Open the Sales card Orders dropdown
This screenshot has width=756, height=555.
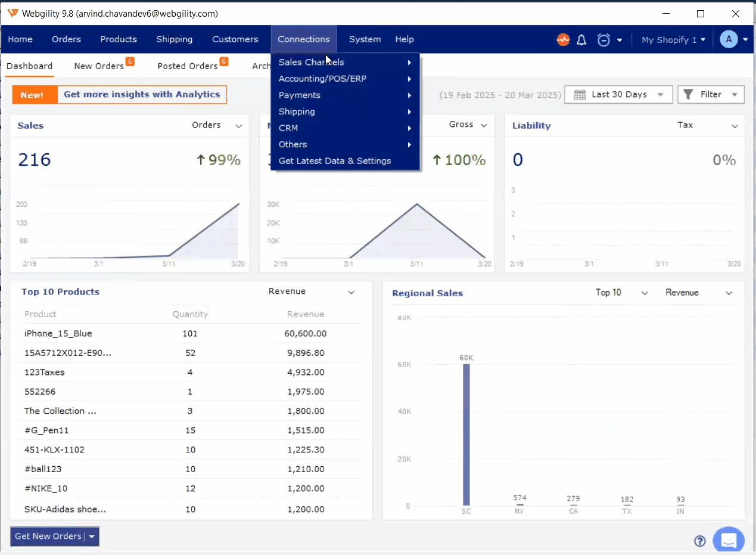point(238,126)
